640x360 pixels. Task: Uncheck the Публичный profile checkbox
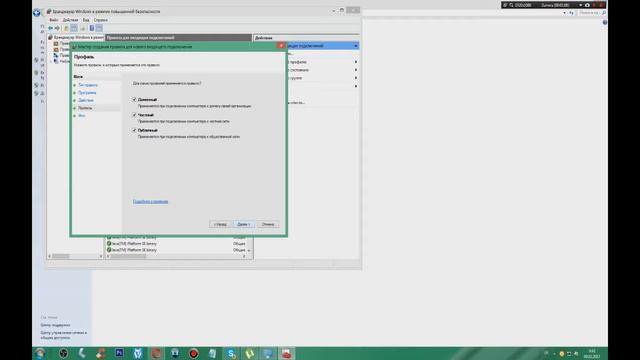[x=134, y=130]
